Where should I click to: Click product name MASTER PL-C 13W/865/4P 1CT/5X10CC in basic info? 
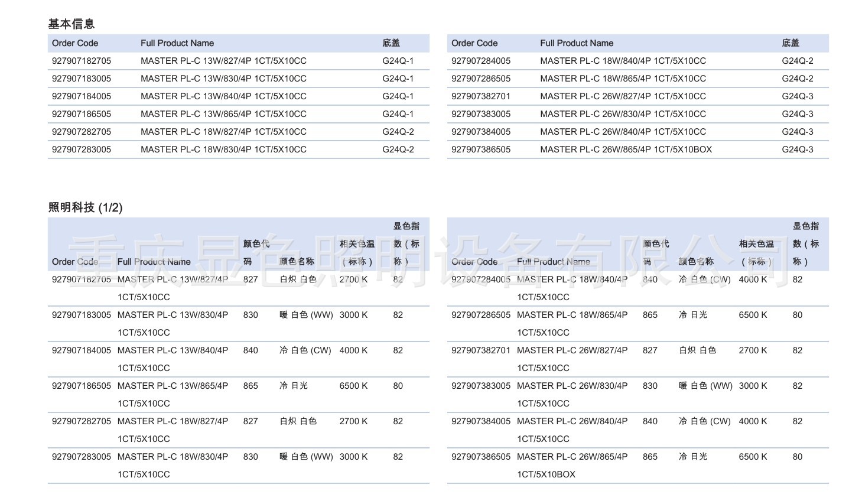click(x=223, y=114)
